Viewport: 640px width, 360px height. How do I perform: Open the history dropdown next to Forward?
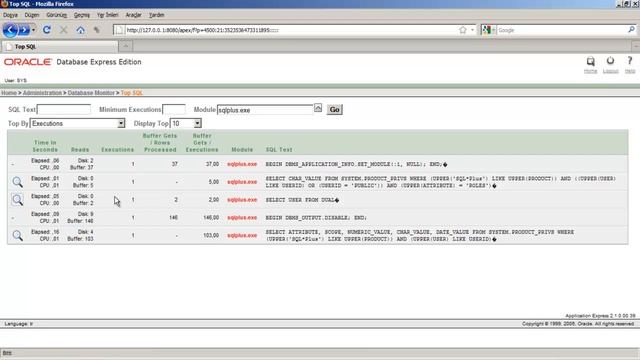tap(33, 30)
